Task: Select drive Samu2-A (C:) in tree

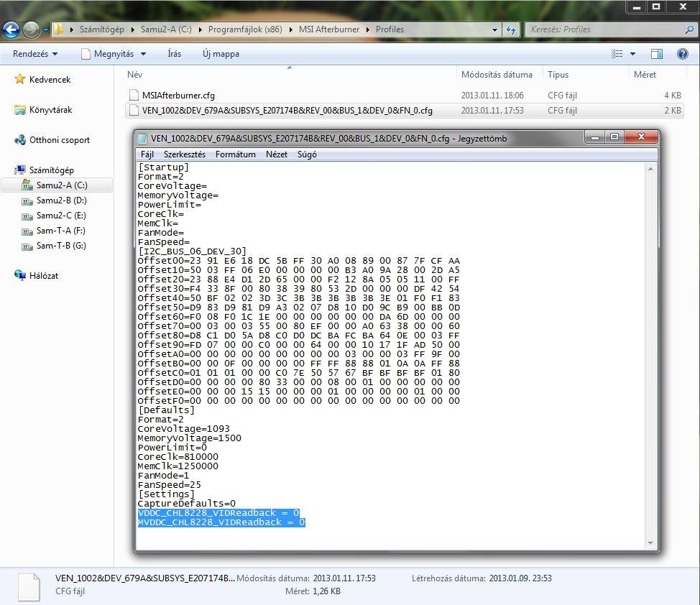Action: click(x=62, y=185)
